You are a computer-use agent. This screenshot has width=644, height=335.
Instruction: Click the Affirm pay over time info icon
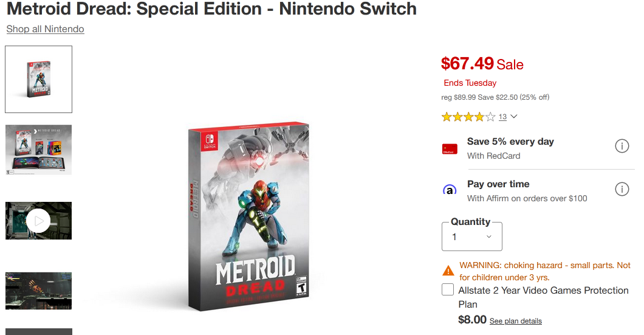pos(622,189)
